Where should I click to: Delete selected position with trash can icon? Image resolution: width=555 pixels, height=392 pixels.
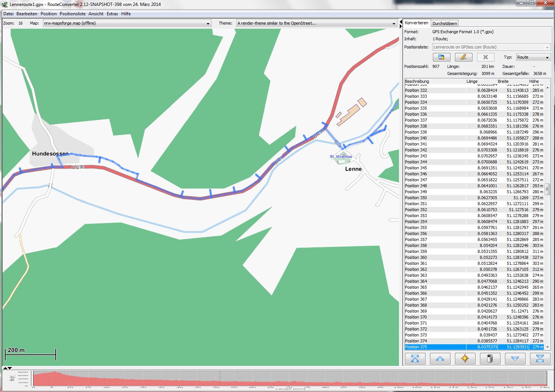[x=490, y=359]
